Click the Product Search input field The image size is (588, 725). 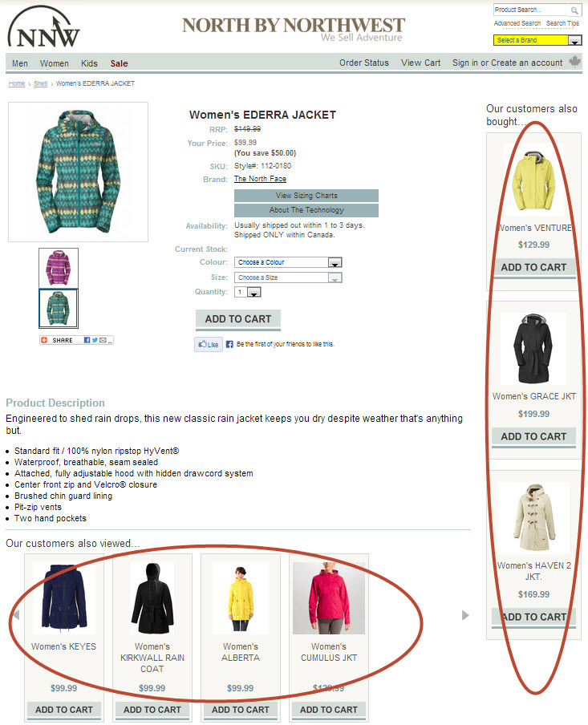tap(531, 10)
